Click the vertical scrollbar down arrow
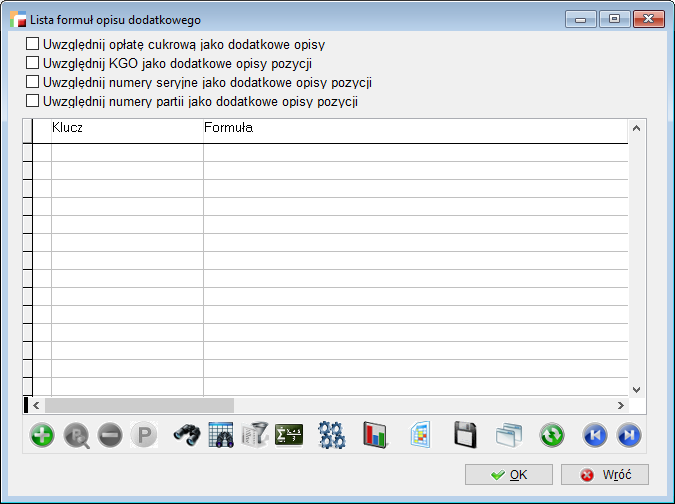675x504 pixels. tap(636, 388)
